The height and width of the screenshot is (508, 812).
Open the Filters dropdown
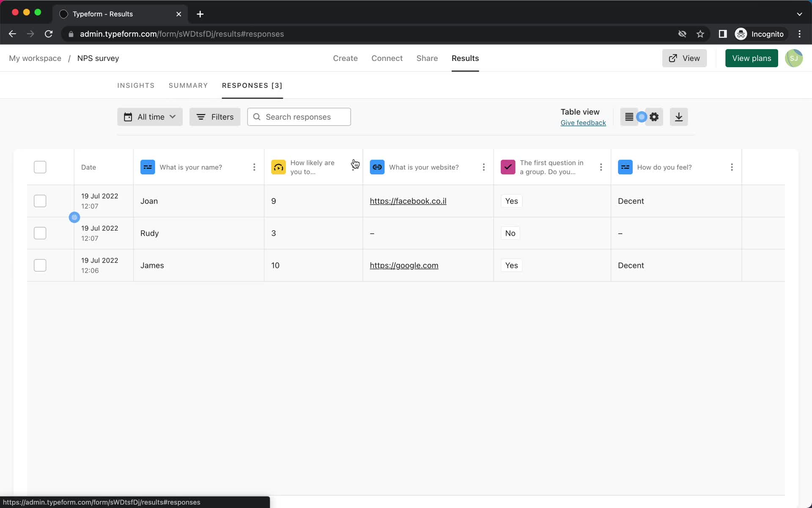click(x=215, y=117)
